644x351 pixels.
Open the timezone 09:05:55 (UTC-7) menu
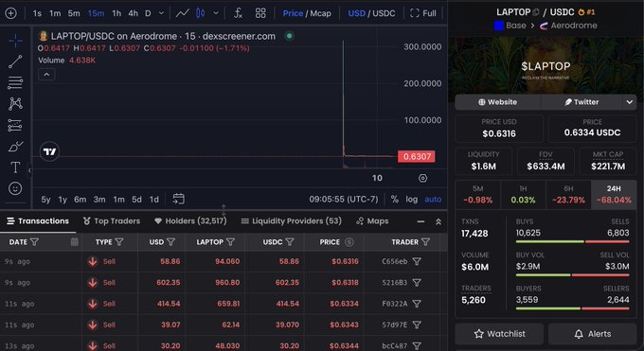pyautogui.click(x=344, y=199)
